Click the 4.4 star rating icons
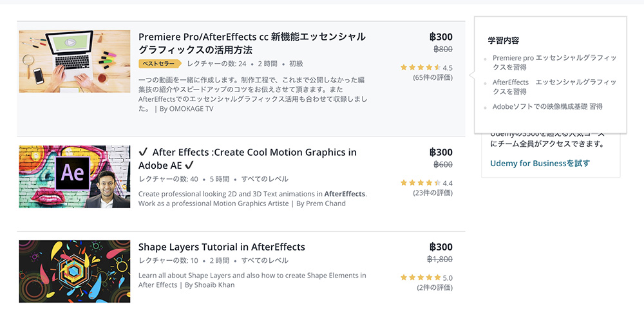 tap(421, 183)
